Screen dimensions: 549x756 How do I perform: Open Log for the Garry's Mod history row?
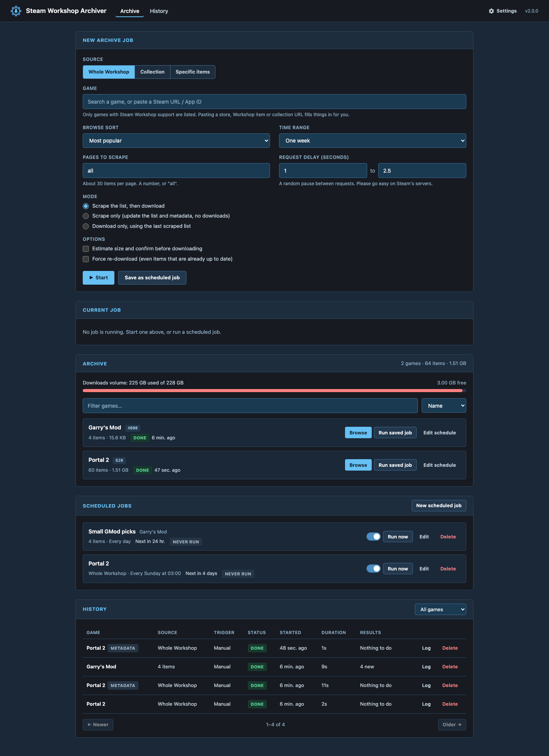pyautogui.click(x=426, y=667)
